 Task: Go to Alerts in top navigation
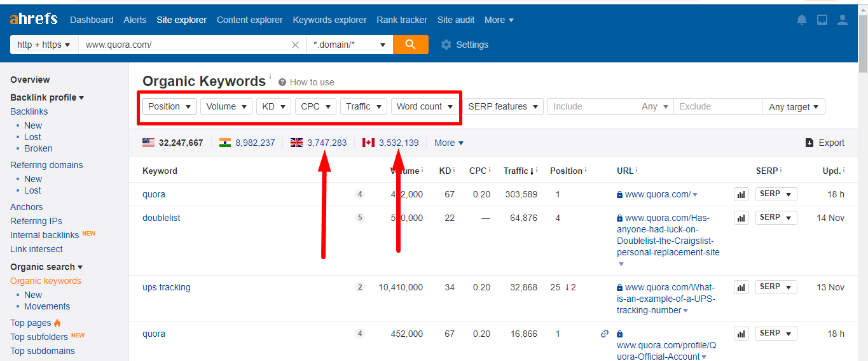point(135,20)
